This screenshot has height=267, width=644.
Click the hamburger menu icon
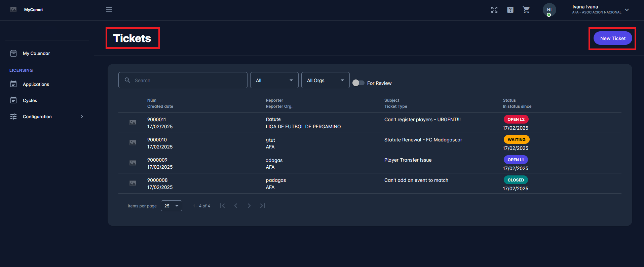pos(109,10)
